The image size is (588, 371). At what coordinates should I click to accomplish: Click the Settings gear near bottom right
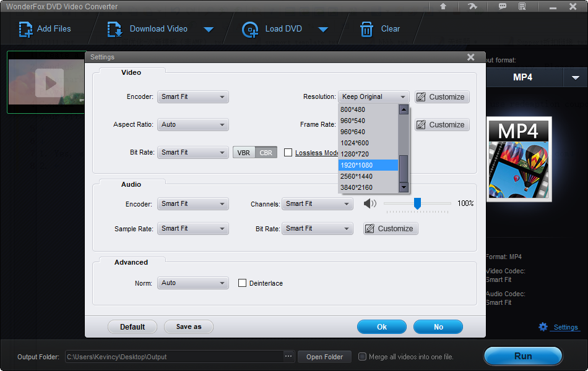tap(543, 327)
